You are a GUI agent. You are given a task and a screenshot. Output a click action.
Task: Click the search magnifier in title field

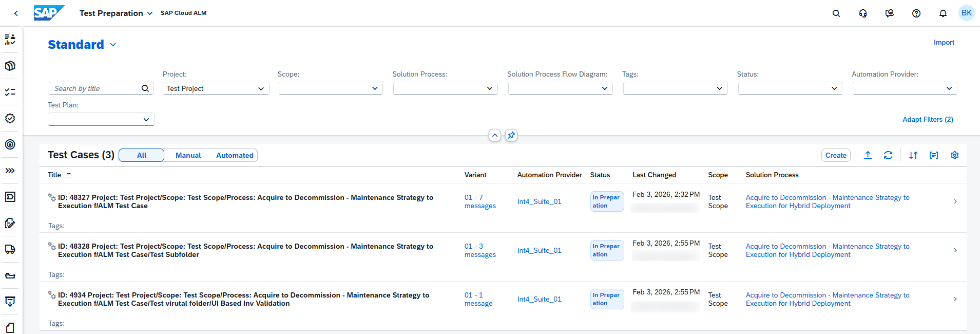point(145,88)
